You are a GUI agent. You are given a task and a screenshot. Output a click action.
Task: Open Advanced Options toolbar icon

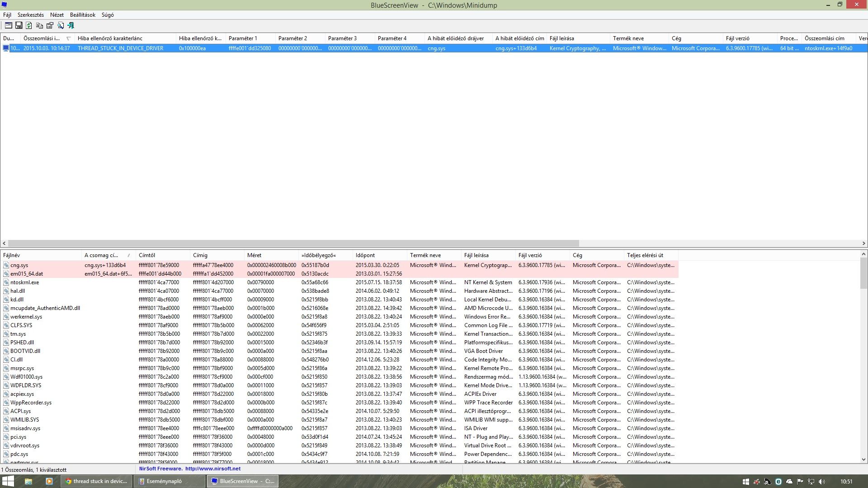8,26
